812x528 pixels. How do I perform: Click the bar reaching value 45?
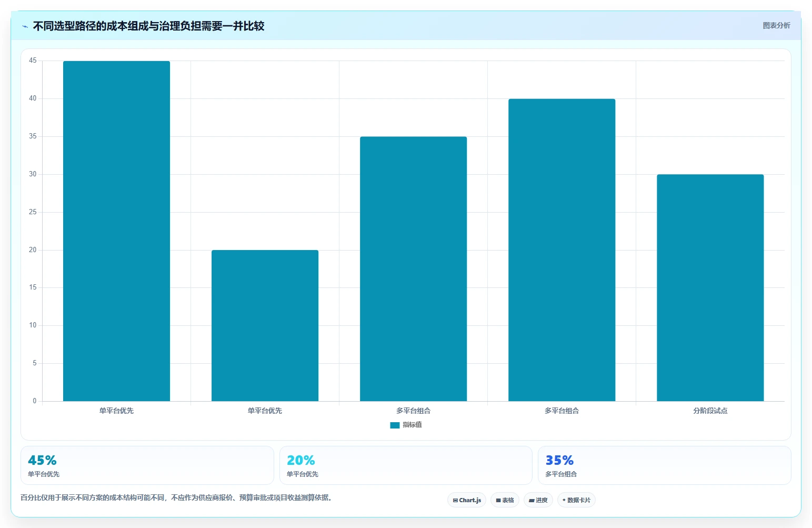click(116, 231)
